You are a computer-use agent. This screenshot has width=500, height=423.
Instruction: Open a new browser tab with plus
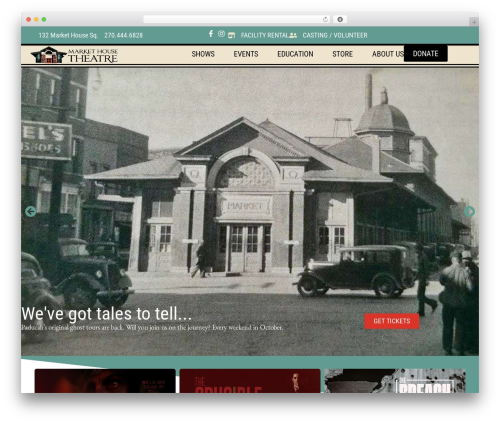pyautogui.click(x=474, y=22)
